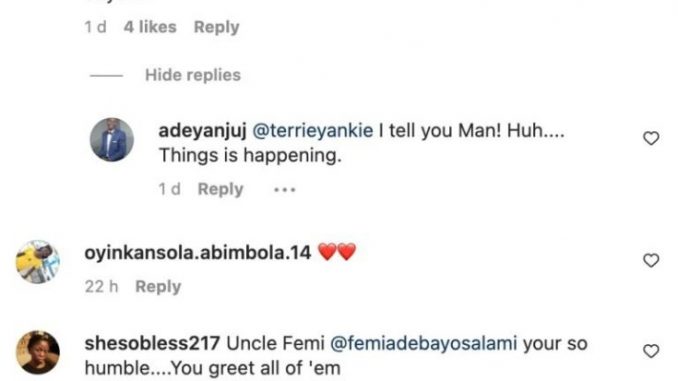
Task: Click the 22 h timestamp
Action: 101,286
